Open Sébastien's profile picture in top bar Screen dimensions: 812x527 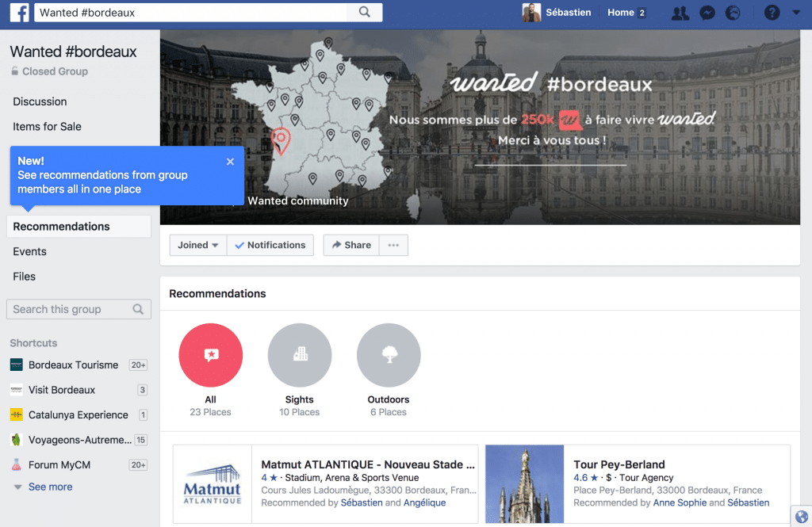(x=531, y=13)
